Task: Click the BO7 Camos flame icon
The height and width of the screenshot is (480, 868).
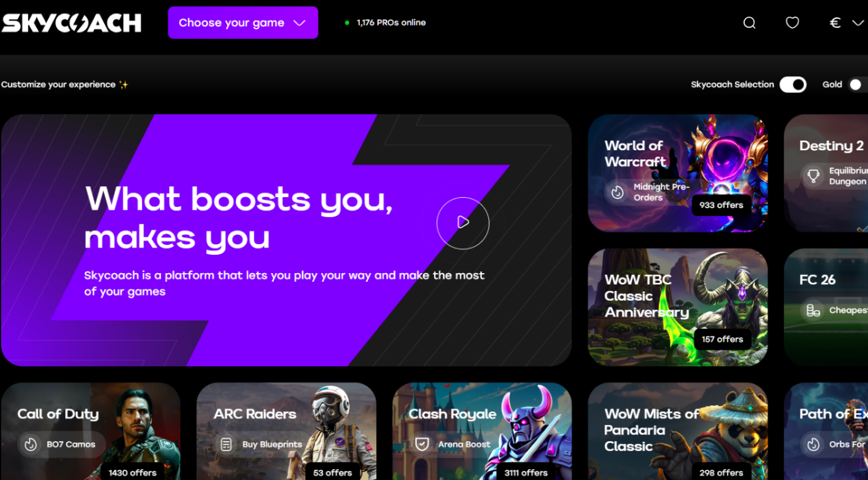Action: pos(30,444)
